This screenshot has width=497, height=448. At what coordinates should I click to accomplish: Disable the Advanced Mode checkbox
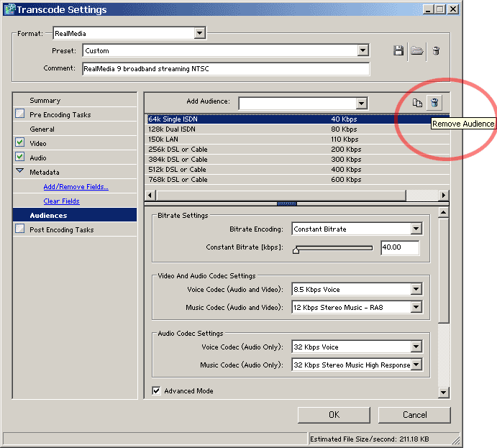click(156, 390)
